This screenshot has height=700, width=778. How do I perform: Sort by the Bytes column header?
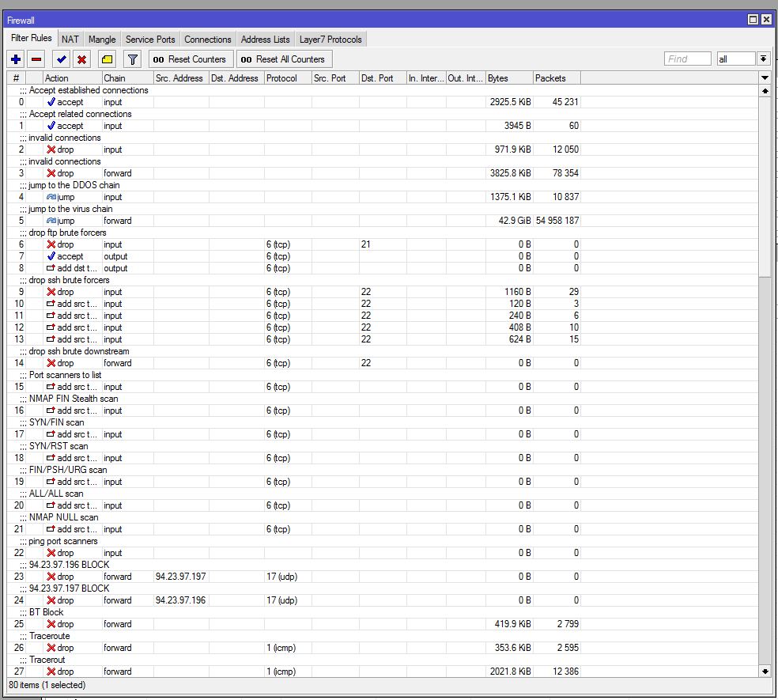[x=509, y=78]
